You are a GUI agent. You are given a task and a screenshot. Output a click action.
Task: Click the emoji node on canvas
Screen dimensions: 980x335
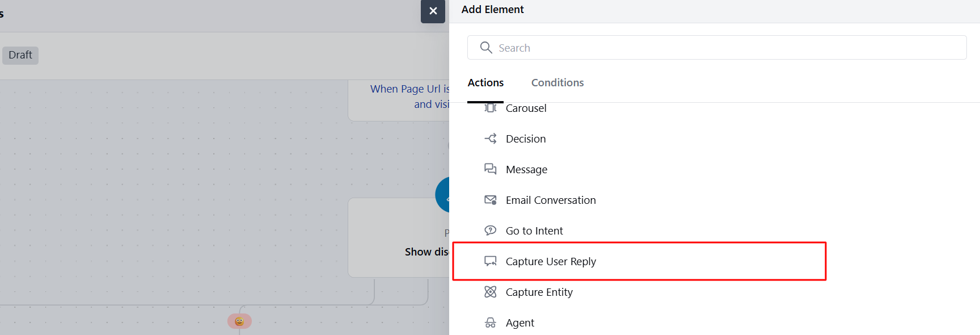[x=239, y=321]
